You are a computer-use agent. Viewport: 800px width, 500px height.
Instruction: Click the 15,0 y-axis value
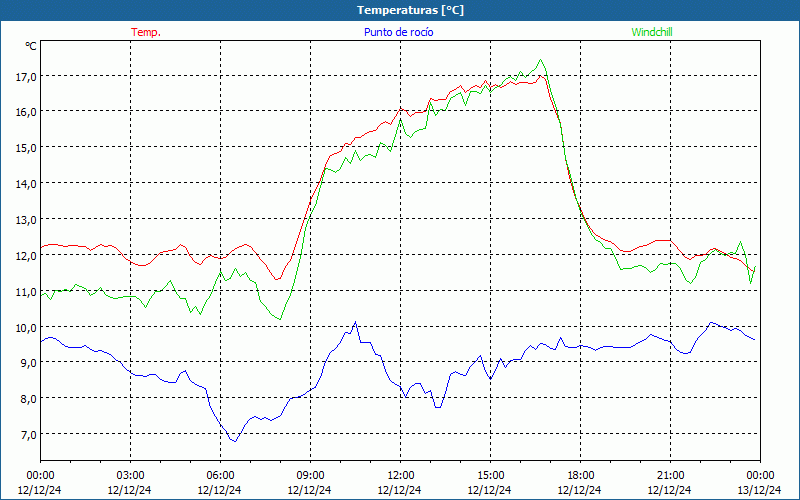tap(26, 148)
